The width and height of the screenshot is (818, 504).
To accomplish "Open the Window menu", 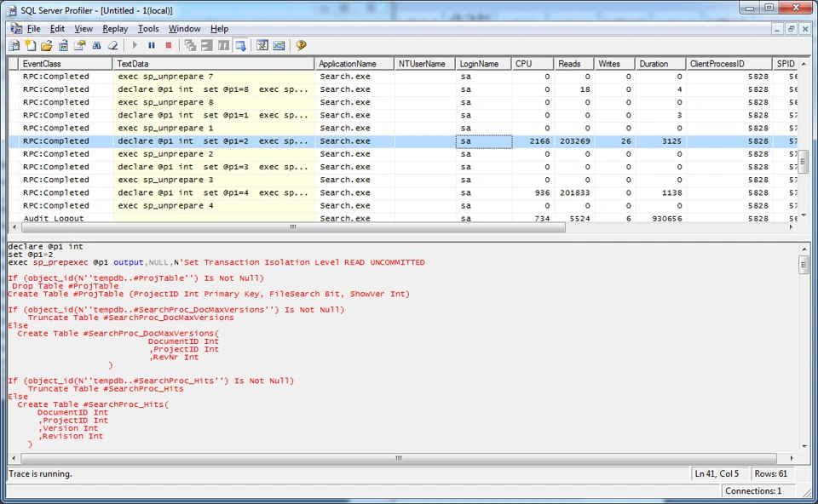I will [184, 29].
